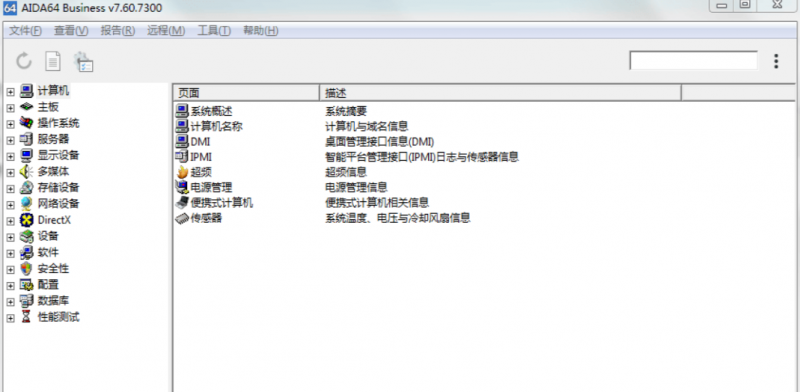Image resolution: width=800 pixels, height=392 pixels.
Task: Expand the 设备 tree node
Action: (10, 237)
